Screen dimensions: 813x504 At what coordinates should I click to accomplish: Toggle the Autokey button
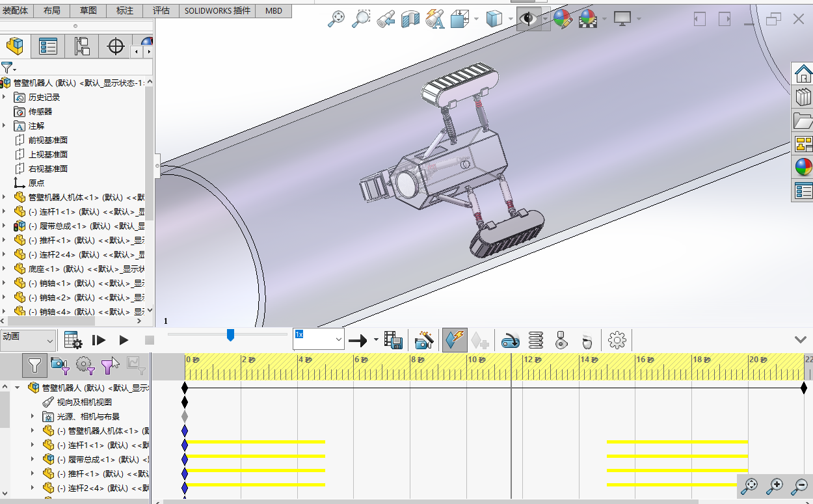pyautogui.click(x=454, y=339)
